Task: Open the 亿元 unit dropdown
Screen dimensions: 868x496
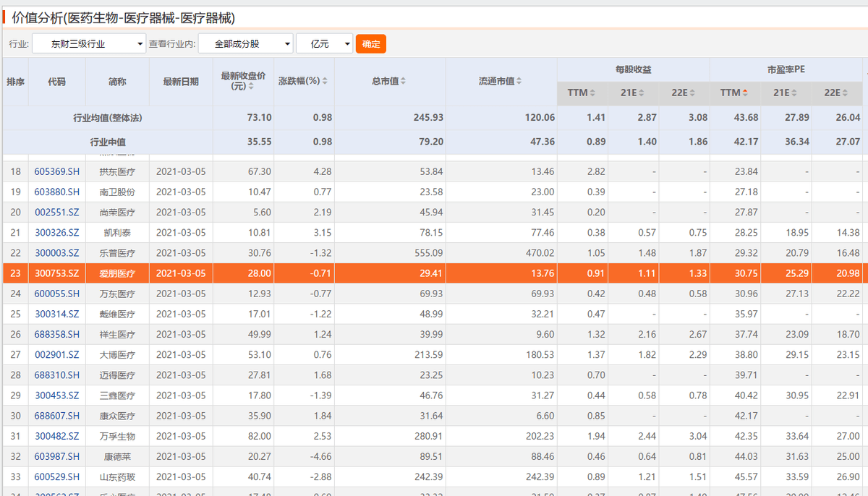Action: (324, 44)
